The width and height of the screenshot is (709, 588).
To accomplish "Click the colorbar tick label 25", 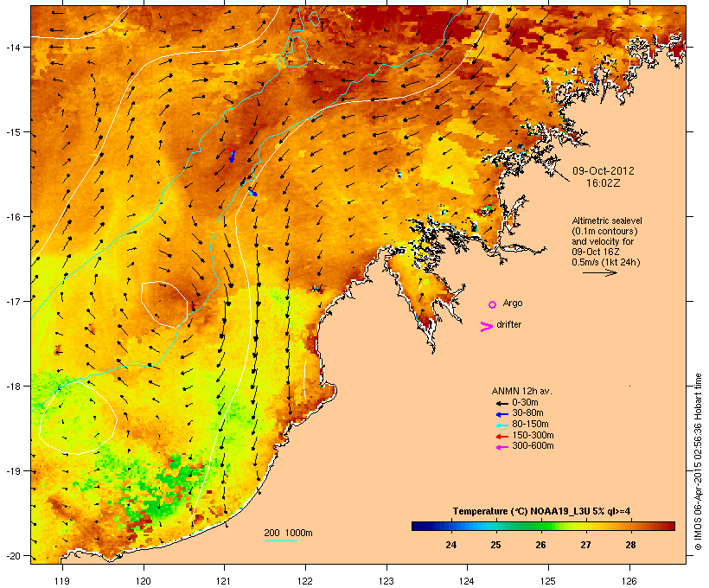I will pyautogui.click(x=495, y=545).
